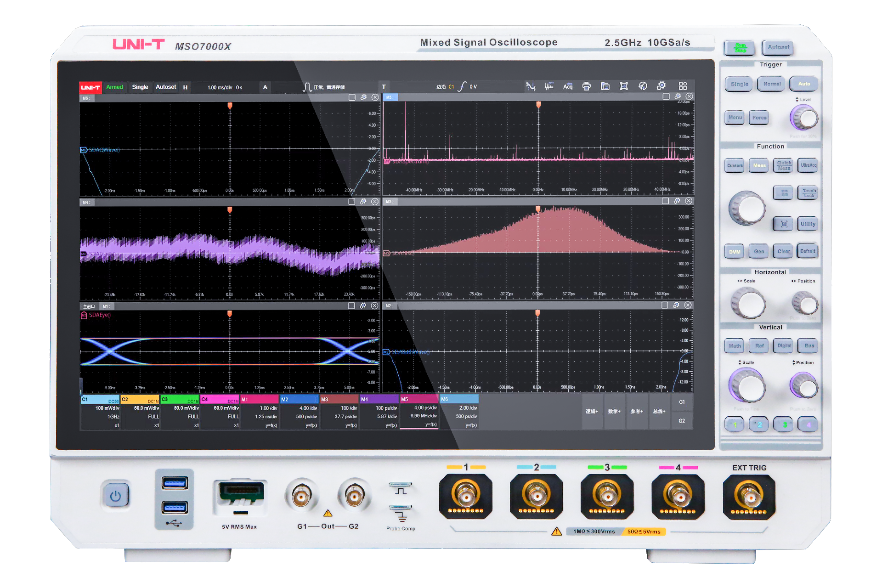Tap the G1 generator button on screen

coord(682,402)
